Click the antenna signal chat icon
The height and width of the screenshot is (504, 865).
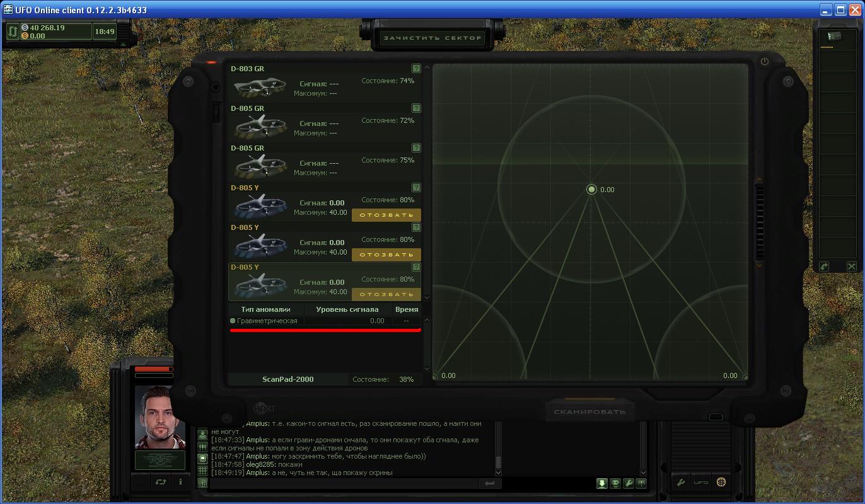pyautogui.click(x=641, y=483)
